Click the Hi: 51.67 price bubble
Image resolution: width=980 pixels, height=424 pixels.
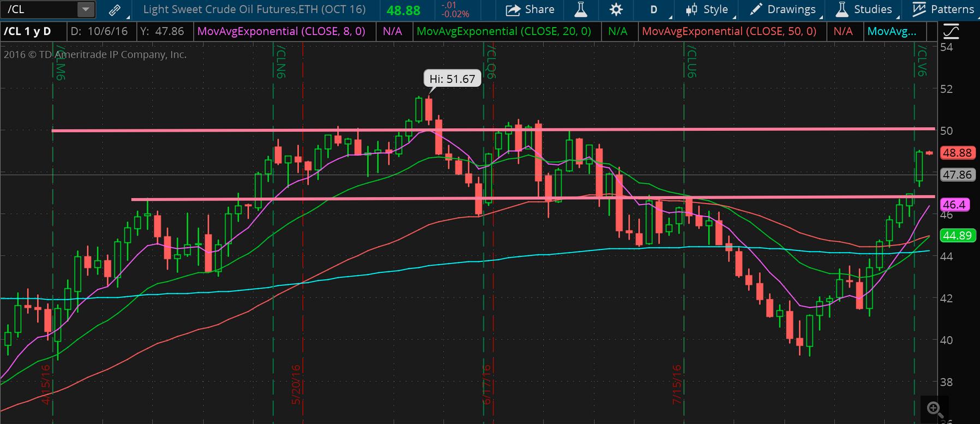tap(452, 79)
